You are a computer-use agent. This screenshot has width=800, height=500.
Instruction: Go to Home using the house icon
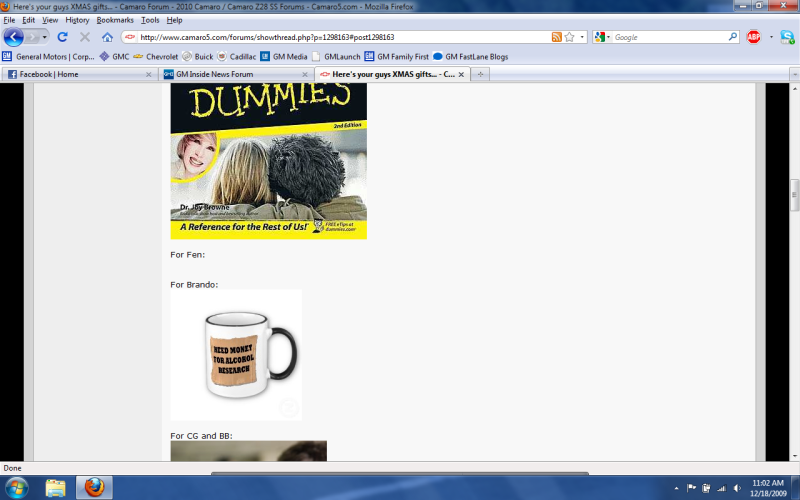point(107,37)
